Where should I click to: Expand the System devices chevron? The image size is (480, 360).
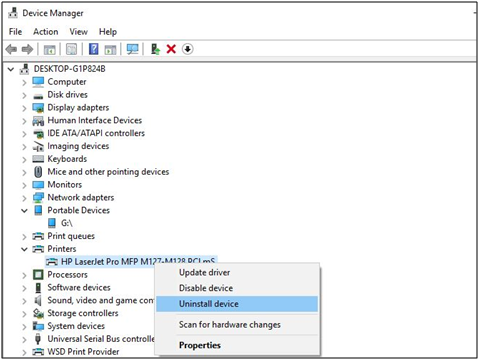pyautogui.click(x=24, y=326)
